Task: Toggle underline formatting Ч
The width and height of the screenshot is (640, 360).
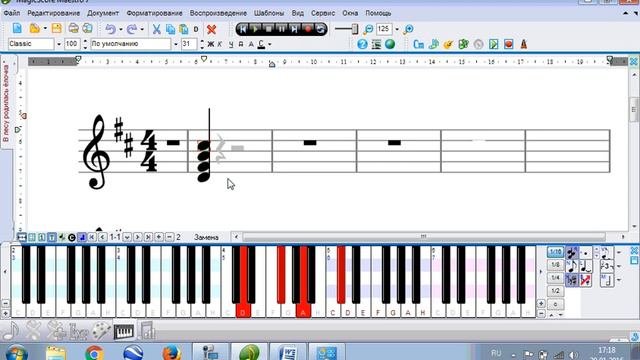Action: [231, 44]
